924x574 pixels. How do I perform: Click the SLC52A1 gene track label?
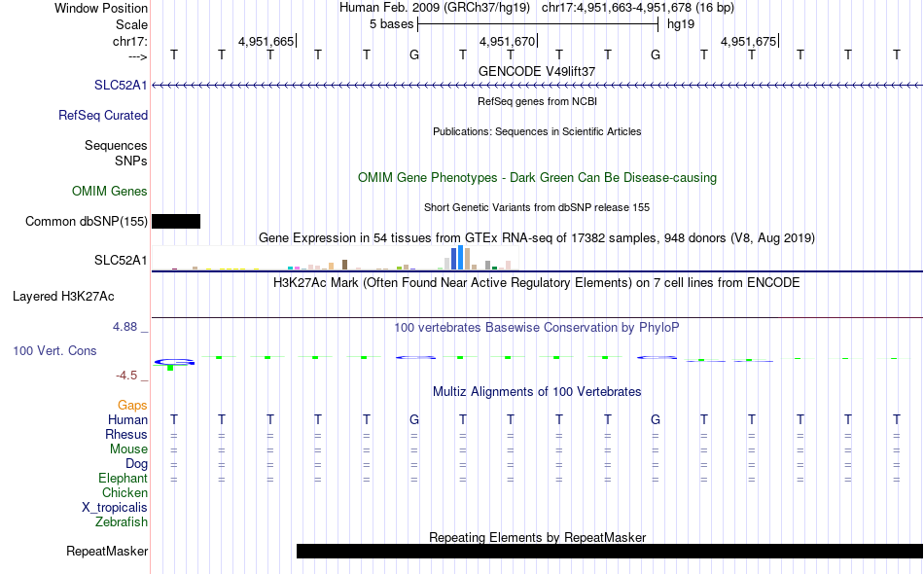tap(121, 85)
